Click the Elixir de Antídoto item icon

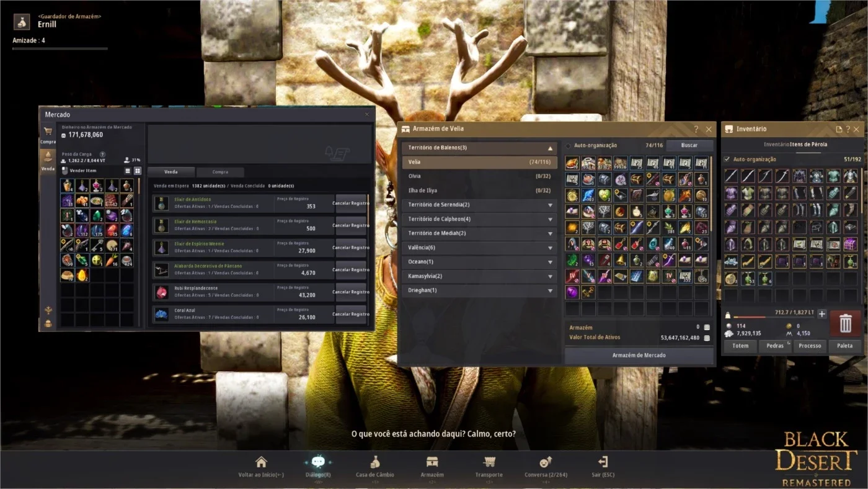tap(161, 204)
